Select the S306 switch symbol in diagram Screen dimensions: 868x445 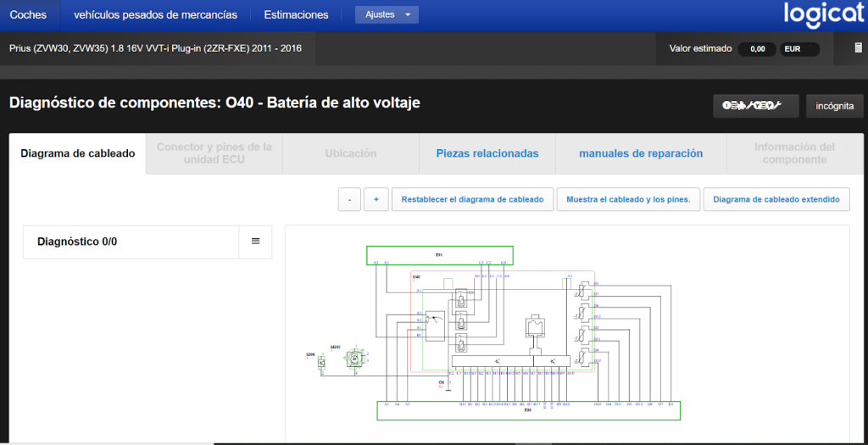[x=320, y=363]
